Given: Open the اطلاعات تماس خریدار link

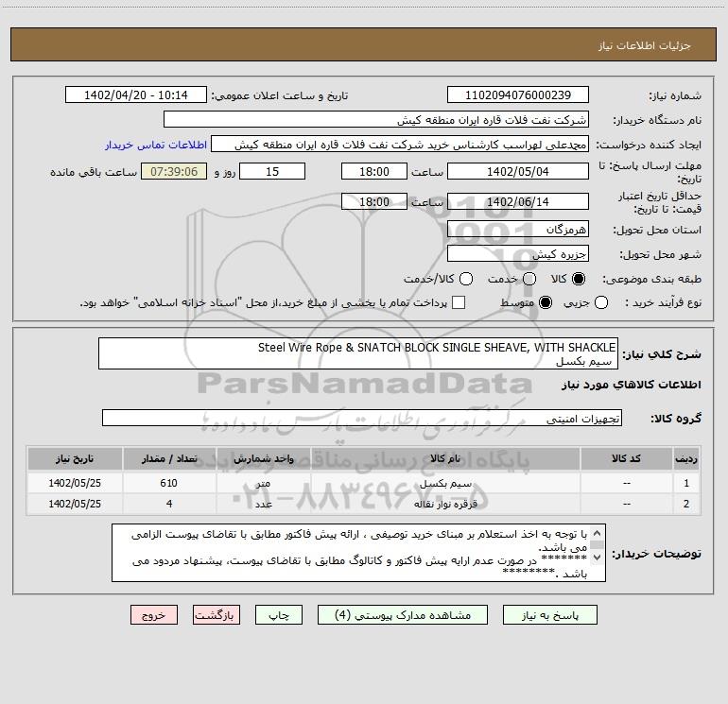Looking at the screenshot, I should tap(156, 145).
